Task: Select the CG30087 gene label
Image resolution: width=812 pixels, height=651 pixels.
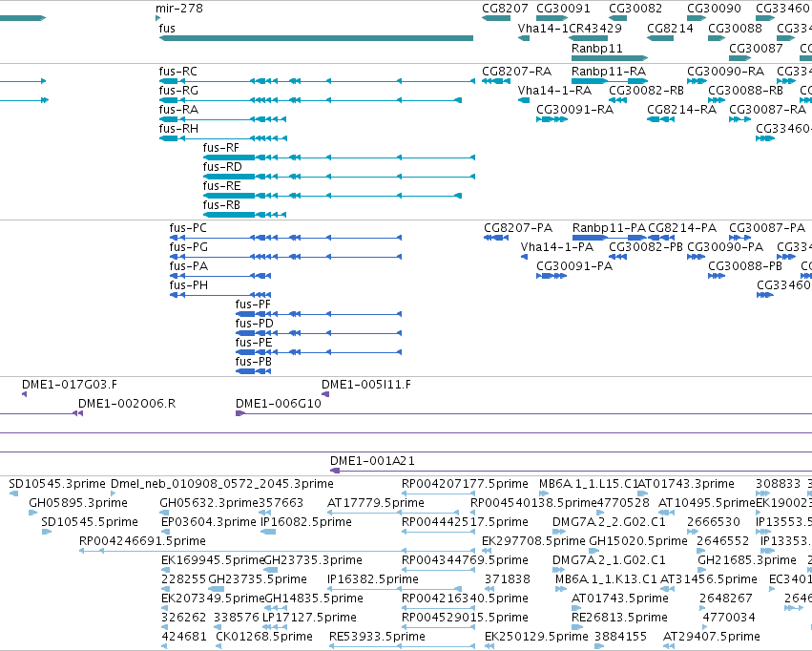Action: click(756, 48)
